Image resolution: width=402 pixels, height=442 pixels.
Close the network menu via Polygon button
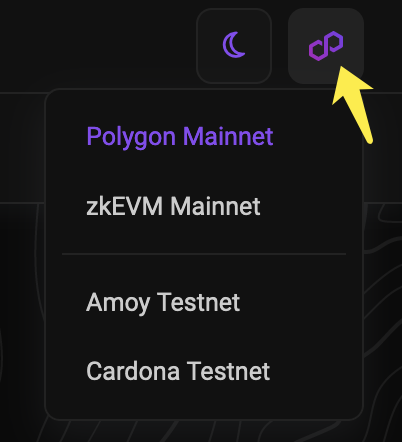[326, 46]
